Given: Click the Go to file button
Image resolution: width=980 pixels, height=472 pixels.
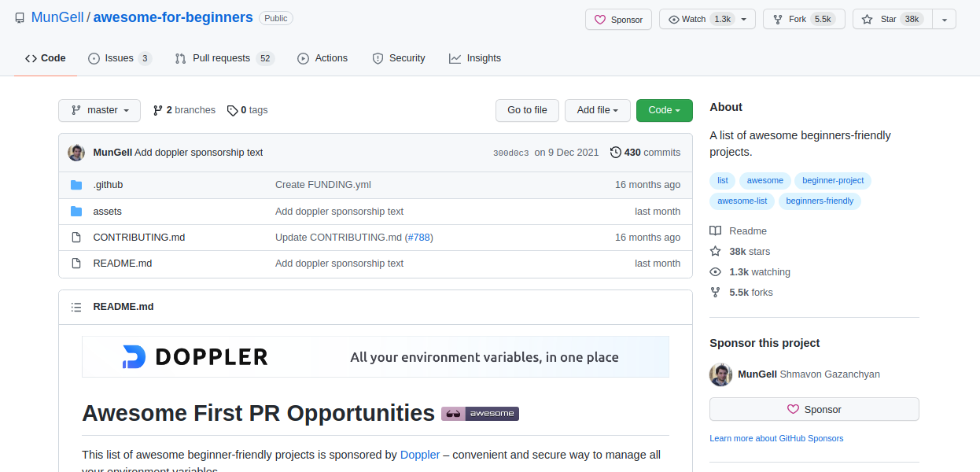Looking at the screenshot, I should 527,110.
